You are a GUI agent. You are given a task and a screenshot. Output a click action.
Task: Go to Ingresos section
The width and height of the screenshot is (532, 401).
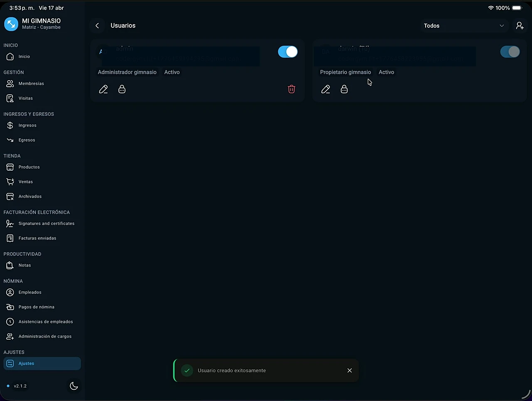click(x=27, y=125)
